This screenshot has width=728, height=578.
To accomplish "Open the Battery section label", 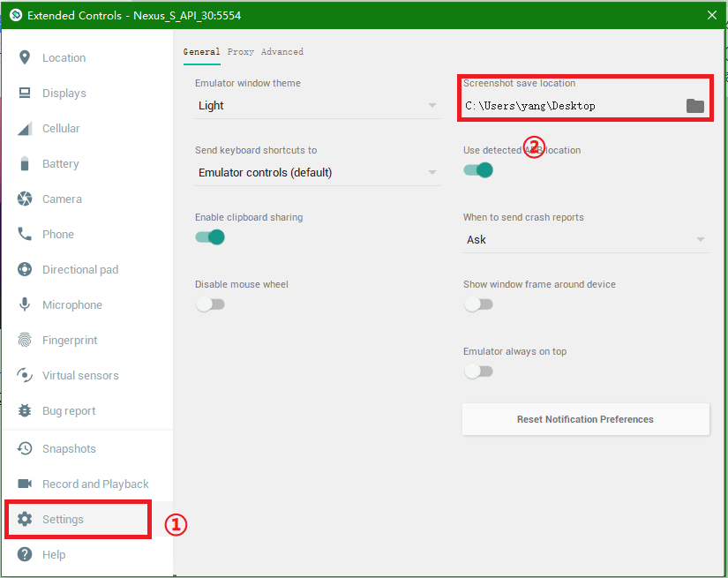I will click(60, 164).
